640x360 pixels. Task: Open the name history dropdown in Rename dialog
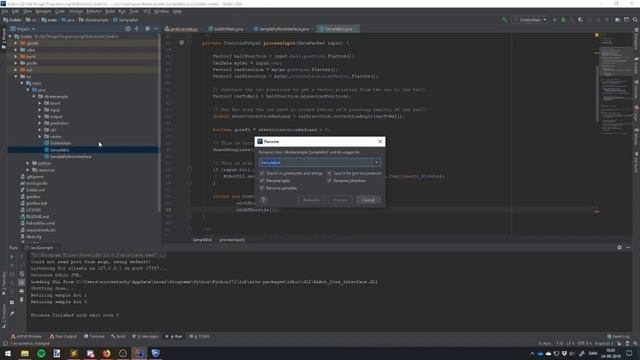[376, 162]
